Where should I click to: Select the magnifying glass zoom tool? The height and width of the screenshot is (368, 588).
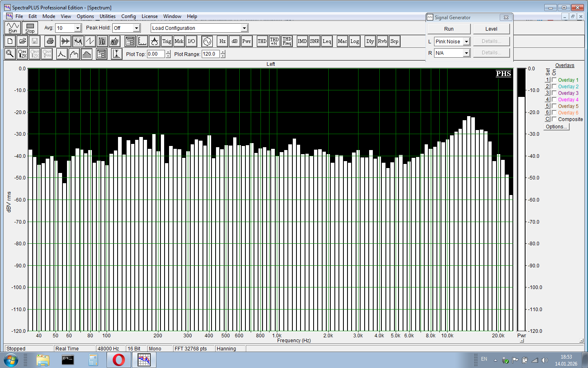[x=10, y=54]
